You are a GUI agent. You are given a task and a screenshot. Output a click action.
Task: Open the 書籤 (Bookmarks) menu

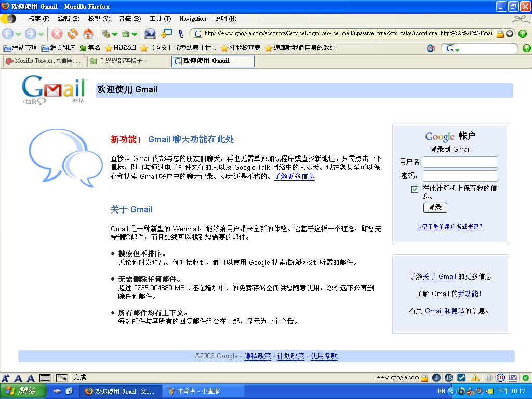(129, 19)
